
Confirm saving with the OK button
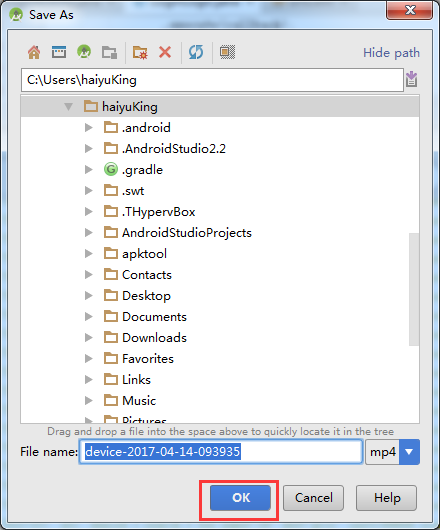[x=240, y=498]
